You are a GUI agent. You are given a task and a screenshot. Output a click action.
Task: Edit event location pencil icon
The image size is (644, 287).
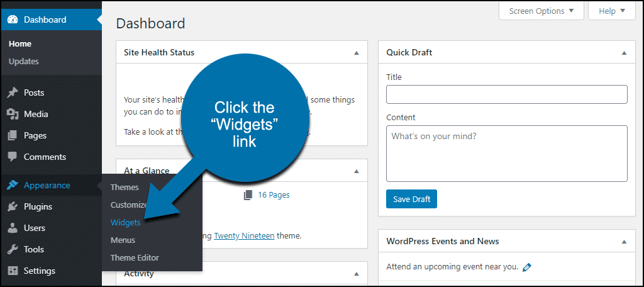(527, 267)
